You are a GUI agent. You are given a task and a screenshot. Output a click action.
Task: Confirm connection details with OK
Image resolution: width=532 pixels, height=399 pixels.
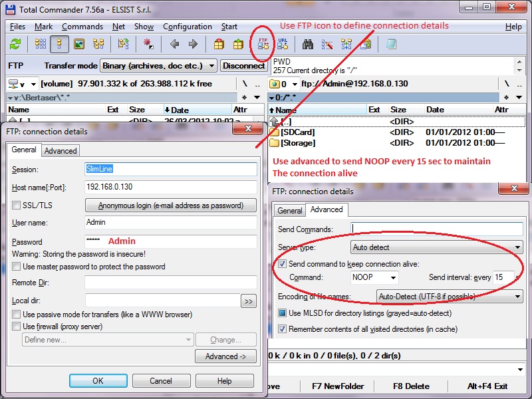98,380
